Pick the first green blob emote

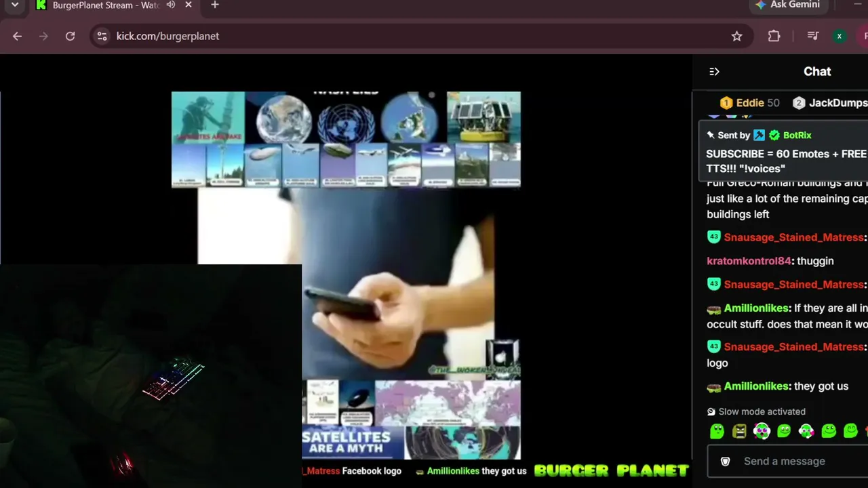717,431
